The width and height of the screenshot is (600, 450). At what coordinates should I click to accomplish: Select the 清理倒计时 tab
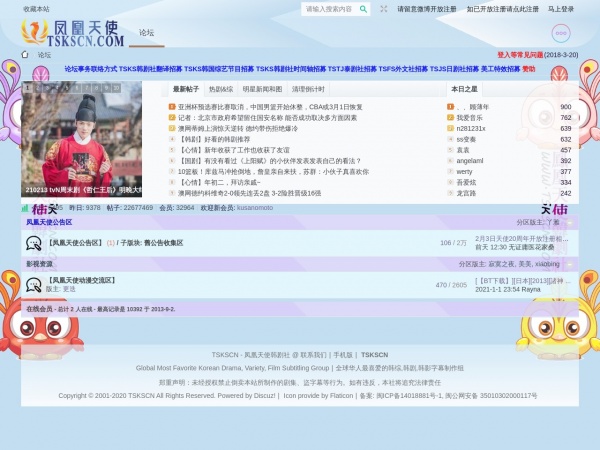(x=309, y=89)
